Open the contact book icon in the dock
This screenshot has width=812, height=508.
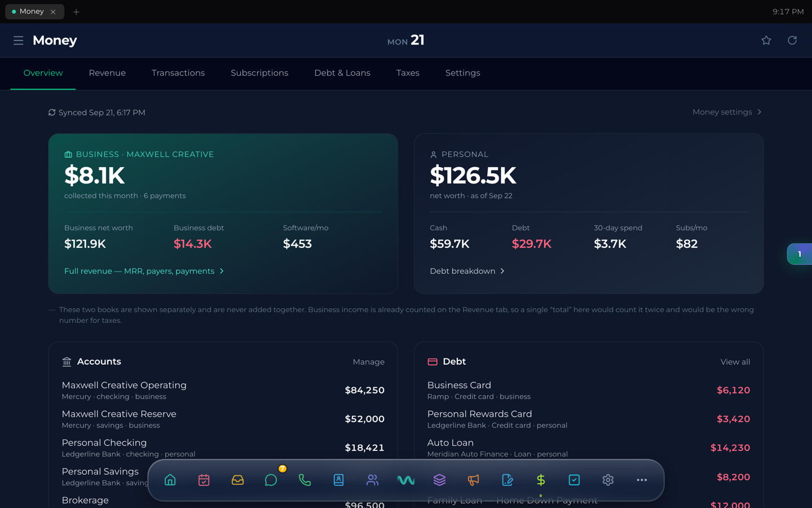click(339, 480)
